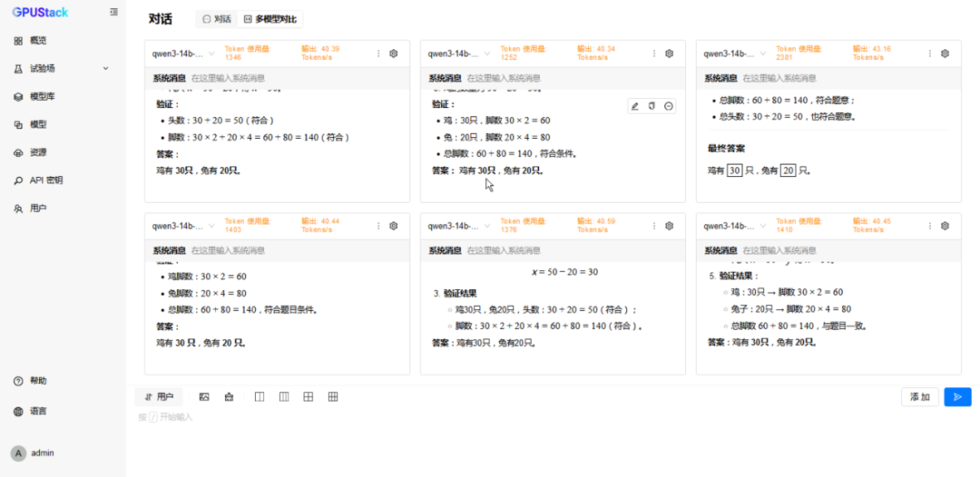
Task: Remove the message with the minus circle icon
Action: tap(668, 106)
